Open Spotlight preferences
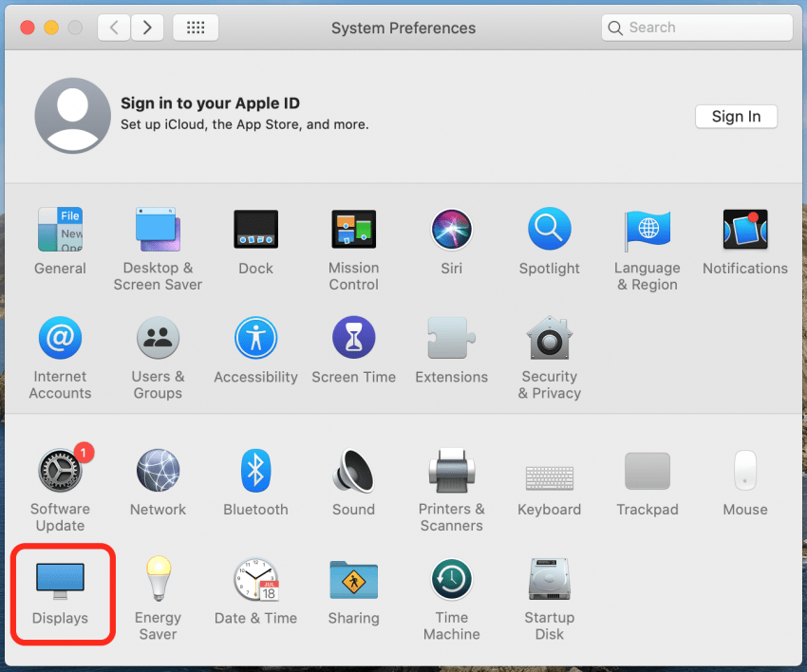The image size is (807, 672). pyautogui.click(x=549, y=229)
